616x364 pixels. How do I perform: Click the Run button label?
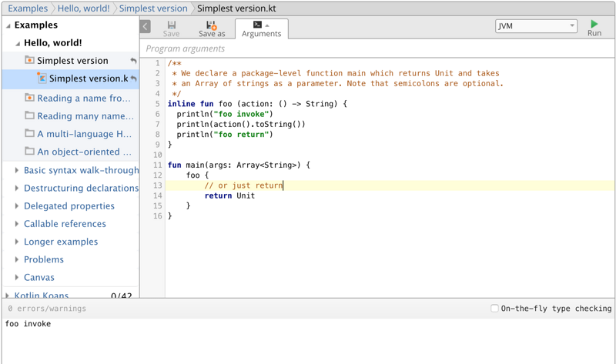[x=594, y=33]
